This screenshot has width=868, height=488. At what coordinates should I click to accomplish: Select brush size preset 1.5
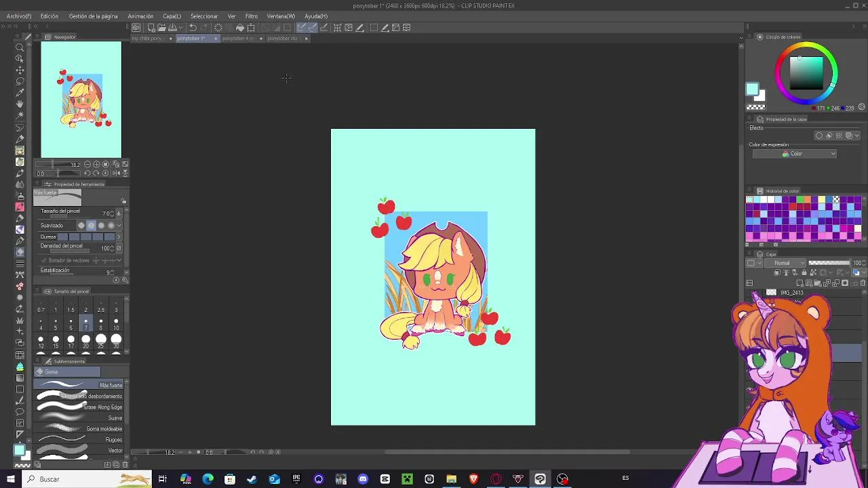(x=71, y=306)
